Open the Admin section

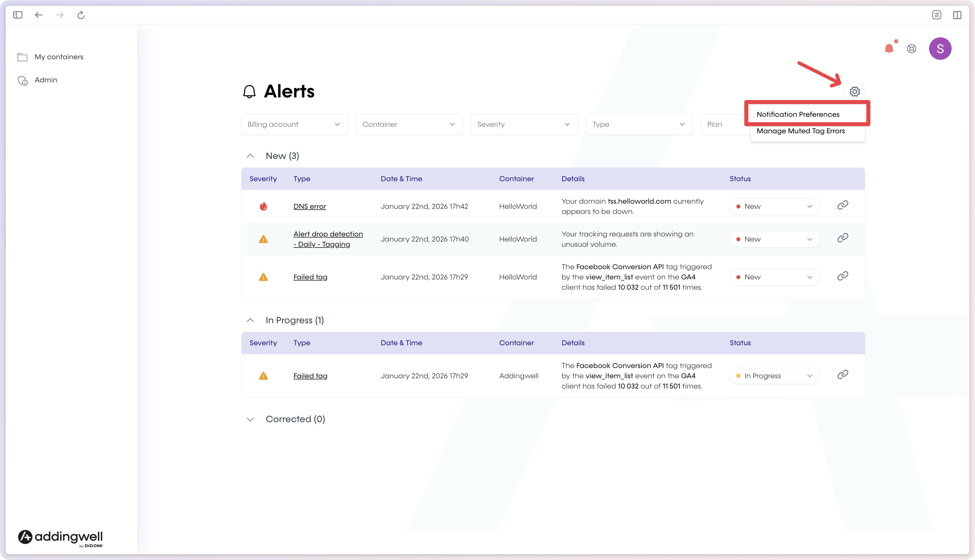click(x=45, y=80)
